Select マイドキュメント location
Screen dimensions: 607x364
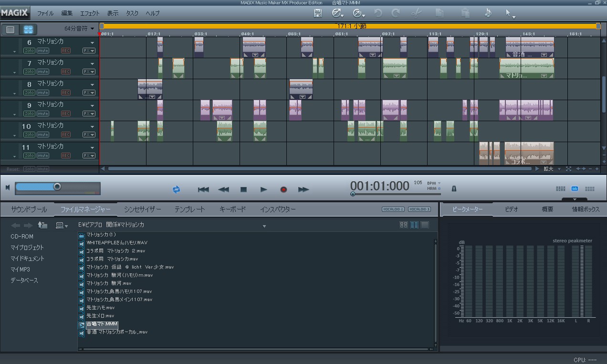pyautogui.click(x=28, y=259)
